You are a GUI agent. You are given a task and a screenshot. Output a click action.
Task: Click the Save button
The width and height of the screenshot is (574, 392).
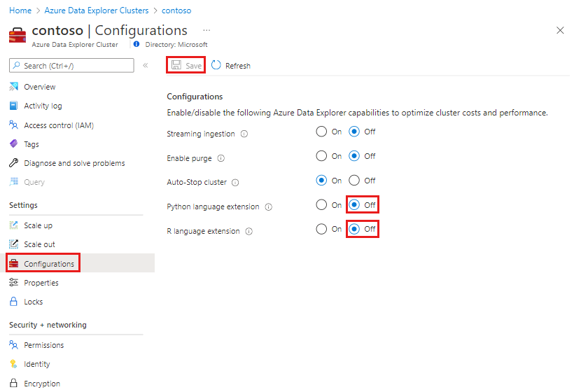click(x=186, y=65)
